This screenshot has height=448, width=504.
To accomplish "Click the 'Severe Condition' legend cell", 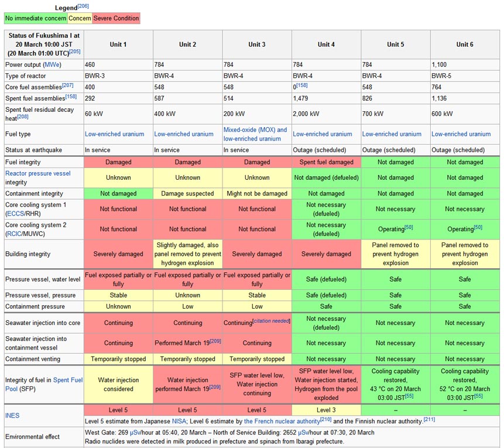I will point(116,18).
